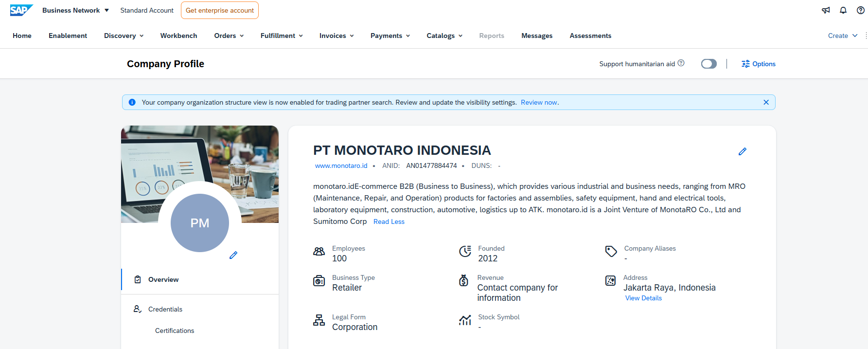
Task: Select Overview in the sidebar
Action: point(200,279)
